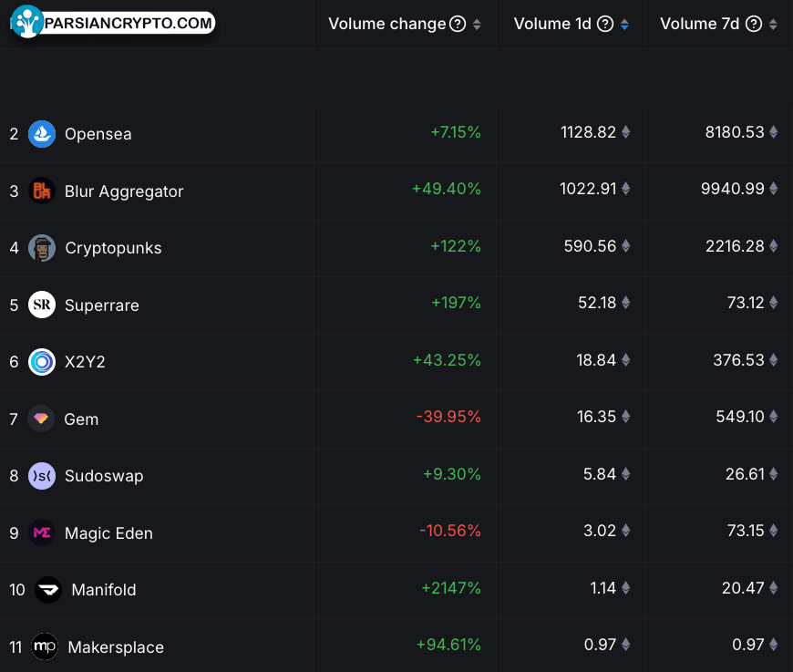This screenshot has height=672, width=793.
Task: Open the Volume change help tooltip icon
Action: (x=458, y=24)
